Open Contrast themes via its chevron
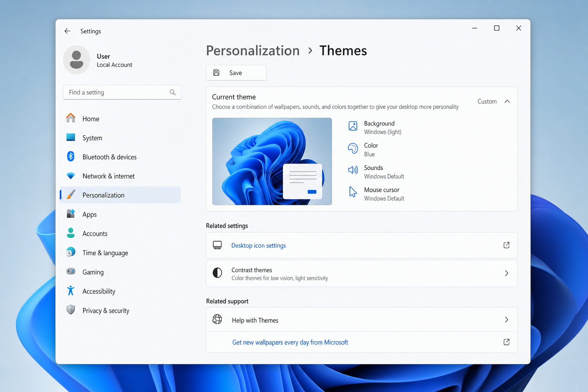This screenshot has height=392, width=588. click(x=506, y=273)
